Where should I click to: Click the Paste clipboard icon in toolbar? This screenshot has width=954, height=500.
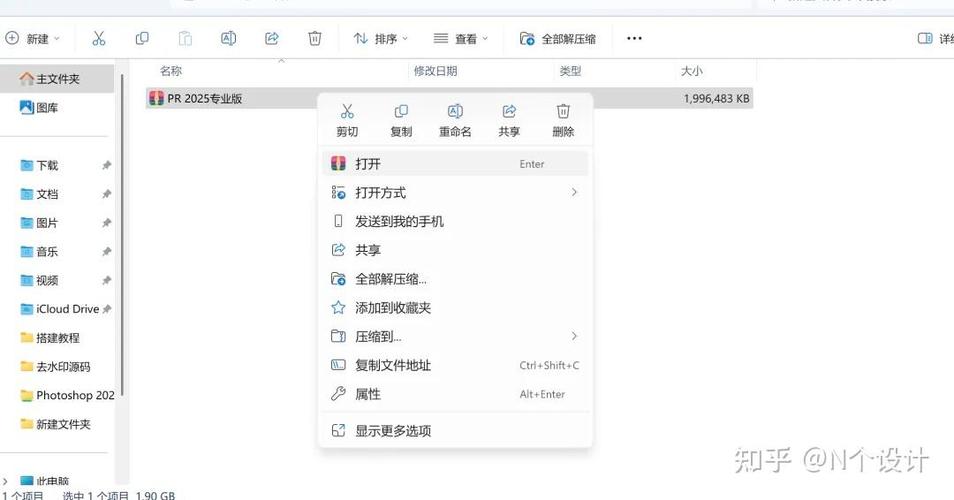point(185,38)
